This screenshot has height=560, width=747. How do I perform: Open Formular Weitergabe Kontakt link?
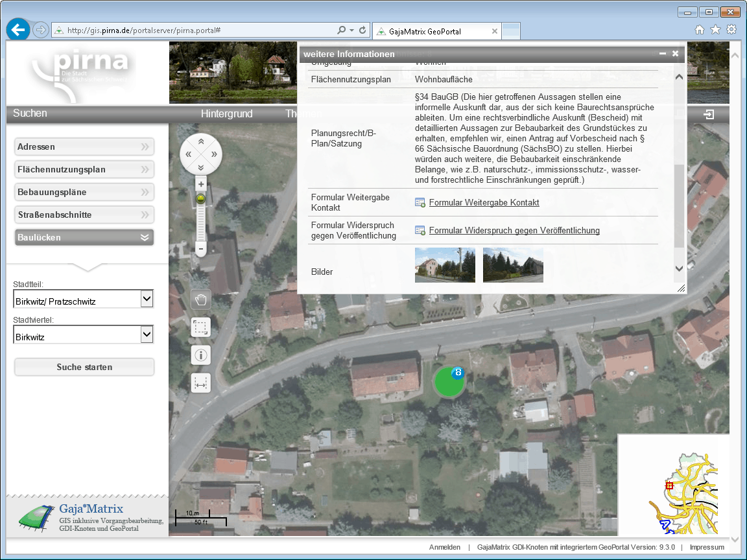pyautogui.click(x=484, y=203)
